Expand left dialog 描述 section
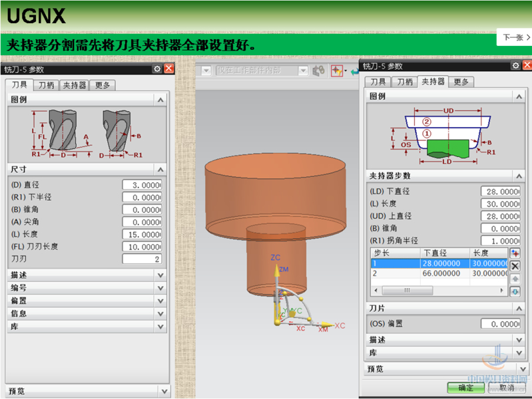This screenshot has height=399, width=532. pos(160,275)
